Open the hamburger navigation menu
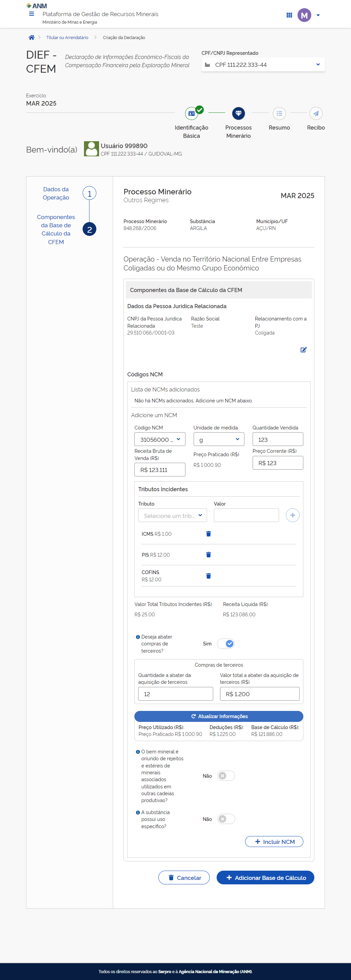 click(32, 14)
